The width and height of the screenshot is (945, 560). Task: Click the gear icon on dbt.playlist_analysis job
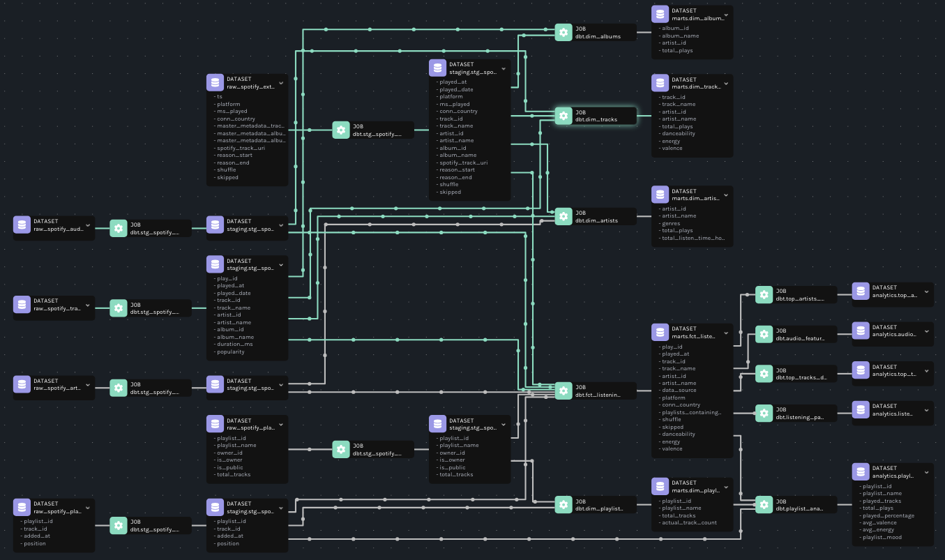tap(764, 504)
